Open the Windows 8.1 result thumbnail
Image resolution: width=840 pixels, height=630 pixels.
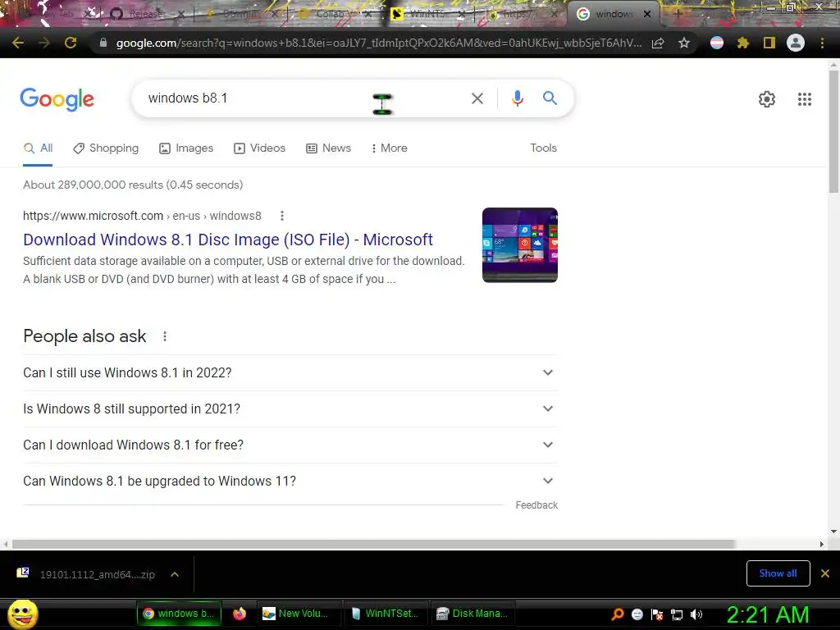(x=519, y=244)
